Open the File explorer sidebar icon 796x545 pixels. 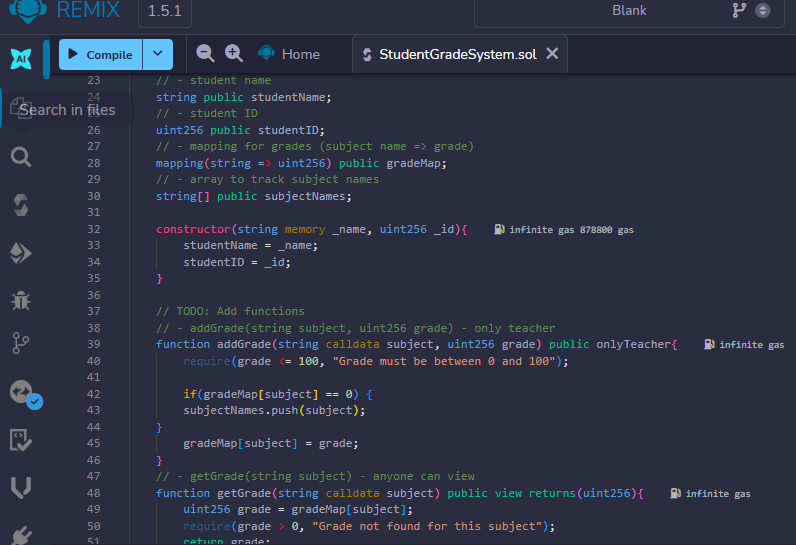(21, 108)
